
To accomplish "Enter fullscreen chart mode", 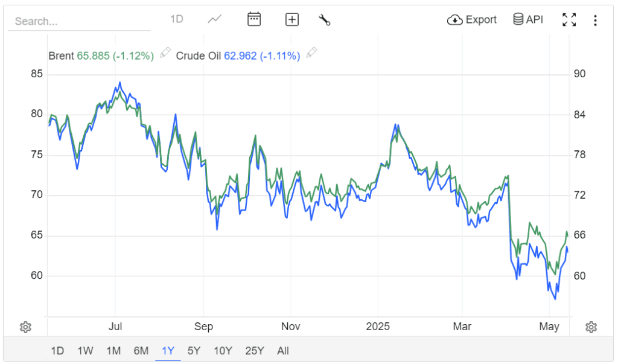I will [569, 20].
